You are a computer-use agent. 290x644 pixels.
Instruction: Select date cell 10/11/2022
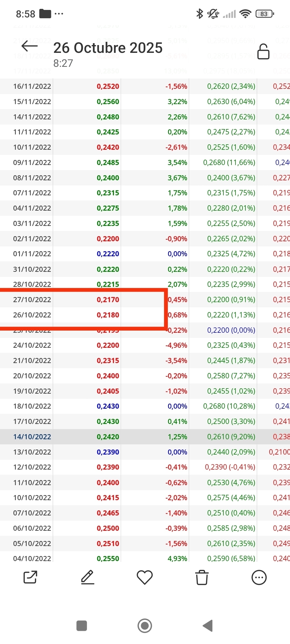tap(32, 147)
